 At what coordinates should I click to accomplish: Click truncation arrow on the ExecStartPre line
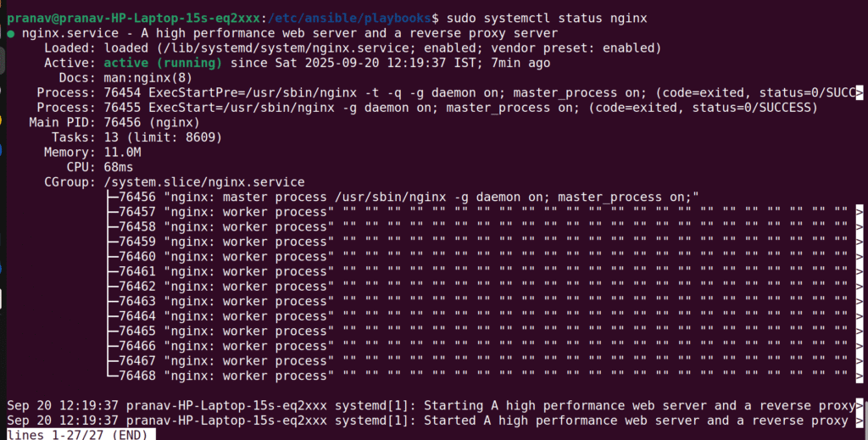[860, 93]
